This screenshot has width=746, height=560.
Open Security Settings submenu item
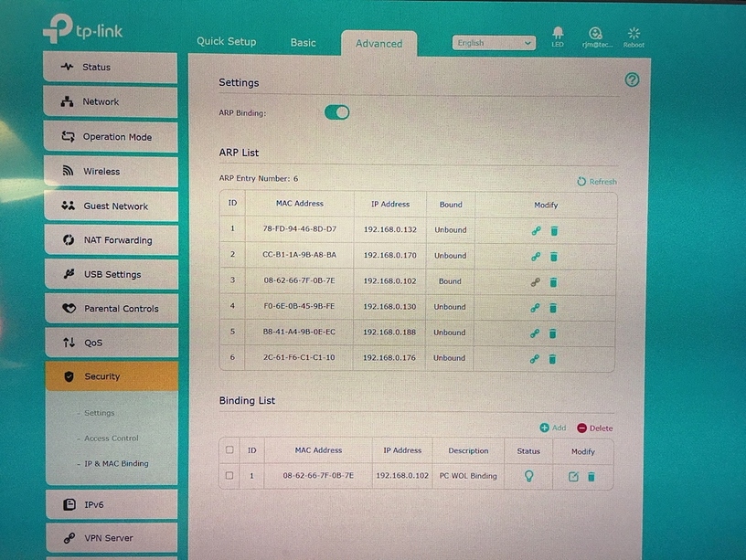[100, 413]
